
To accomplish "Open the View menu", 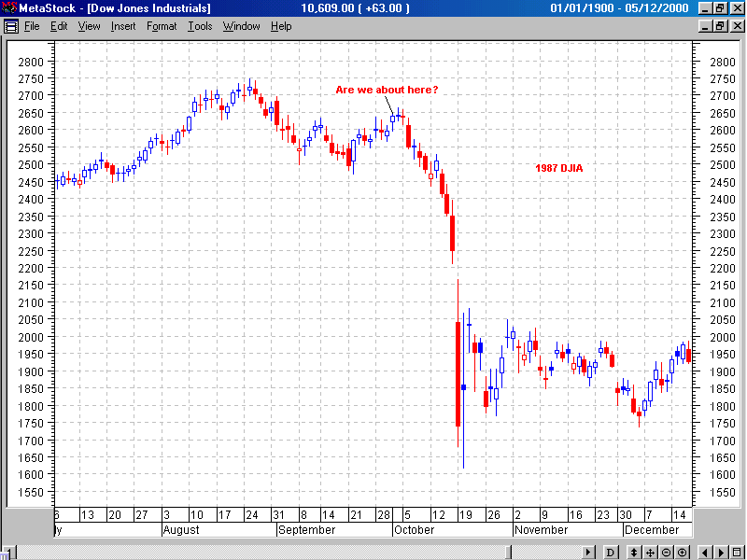I will coord(89,26).
